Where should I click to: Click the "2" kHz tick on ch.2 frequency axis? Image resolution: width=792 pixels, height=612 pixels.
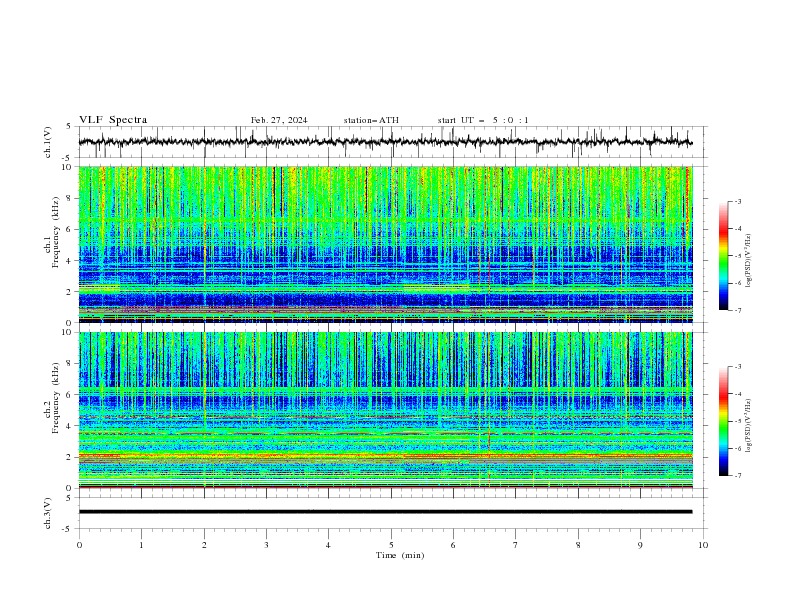tap(70, 457)
